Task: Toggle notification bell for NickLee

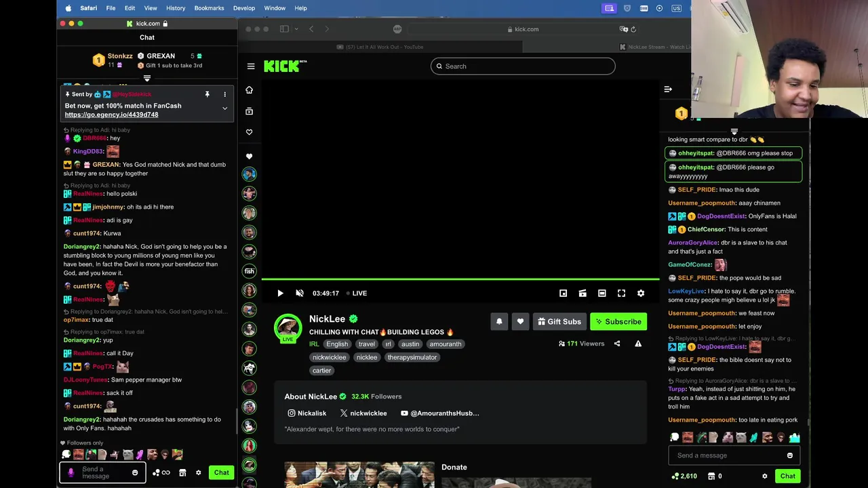Action: 499,322
